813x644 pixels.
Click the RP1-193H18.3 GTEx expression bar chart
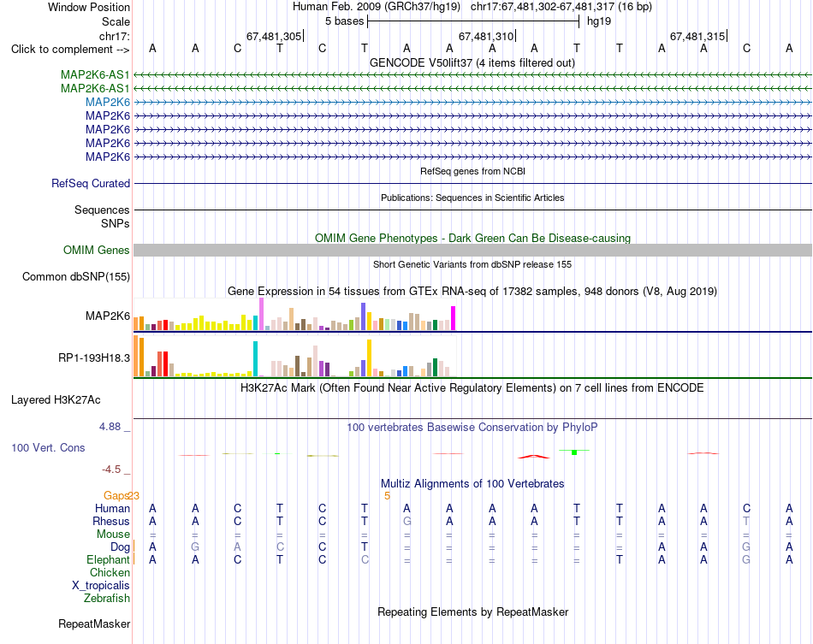294,356
